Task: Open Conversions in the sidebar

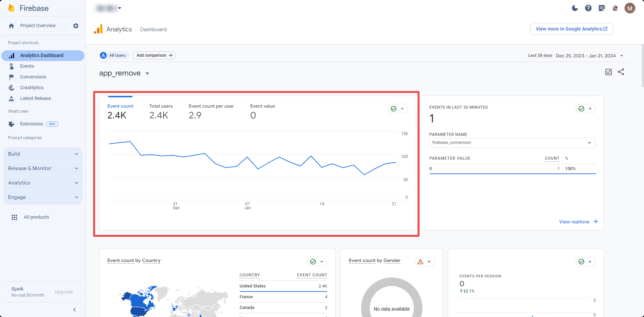Action: pyautogui.click(x=33, y=77)
